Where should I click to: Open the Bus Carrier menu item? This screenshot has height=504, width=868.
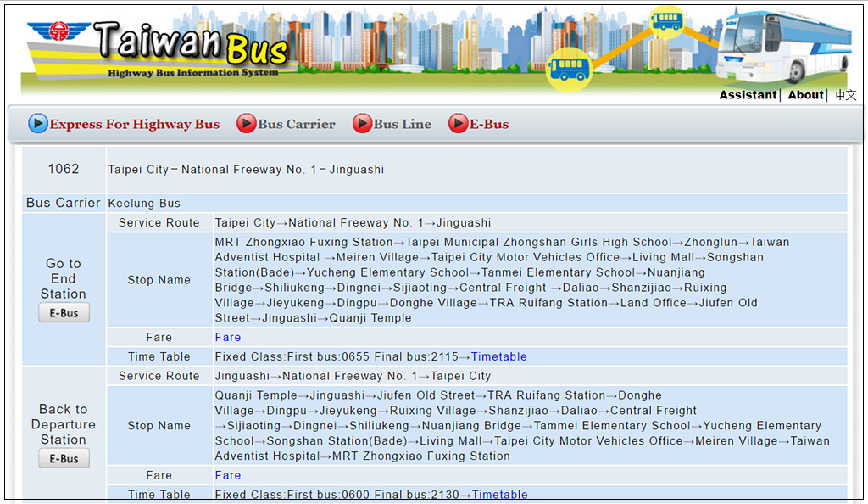pos(296,124)
